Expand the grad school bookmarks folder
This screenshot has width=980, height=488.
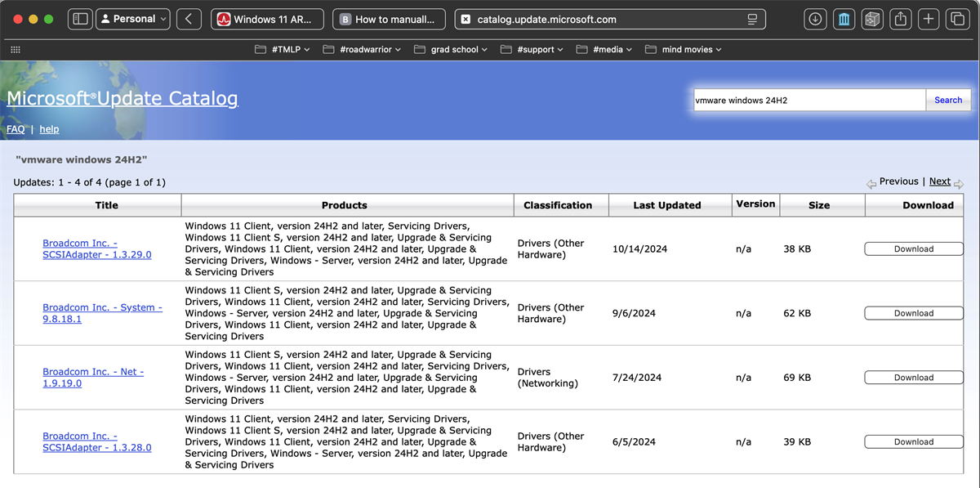451,50
